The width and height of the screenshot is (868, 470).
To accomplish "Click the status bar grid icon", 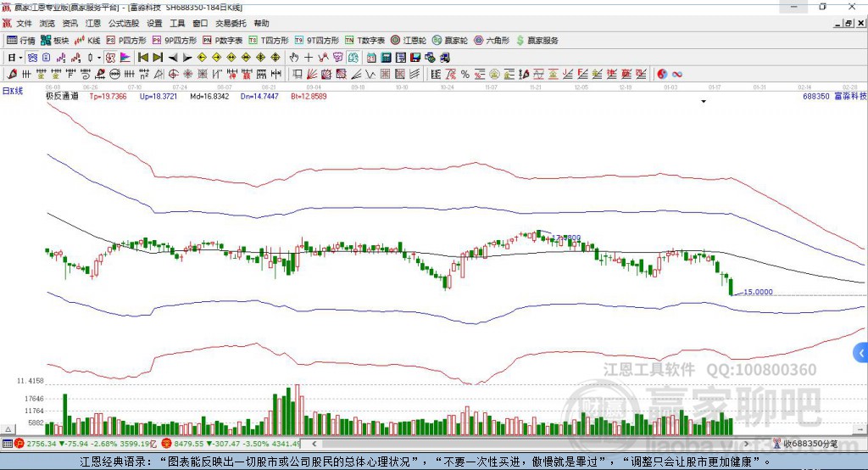I will [x=7, y=444].
